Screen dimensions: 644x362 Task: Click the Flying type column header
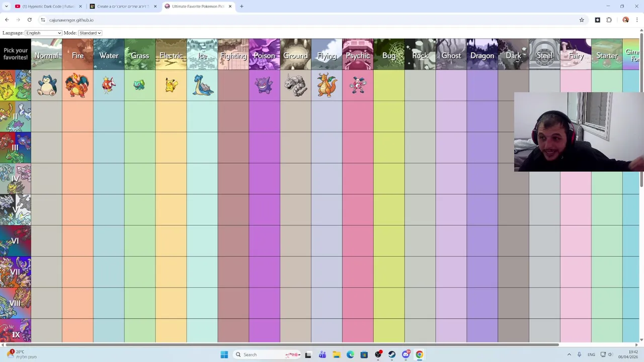tap(327, 54)
